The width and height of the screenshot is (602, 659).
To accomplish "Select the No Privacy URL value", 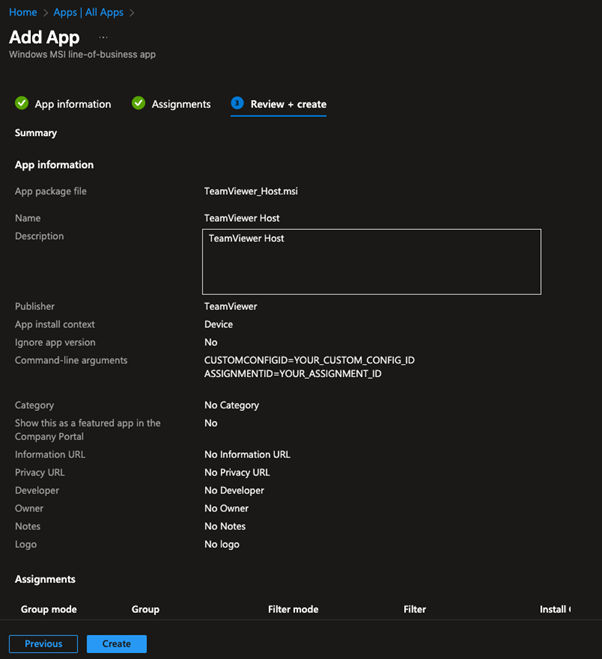I will (x=237, y=472).
